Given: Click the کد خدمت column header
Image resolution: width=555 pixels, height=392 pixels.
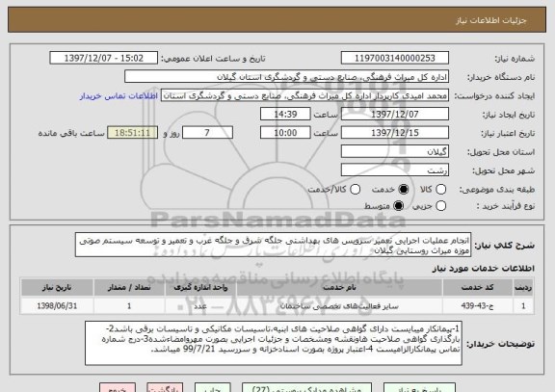Looking at the screenshot, I should 477,287.
